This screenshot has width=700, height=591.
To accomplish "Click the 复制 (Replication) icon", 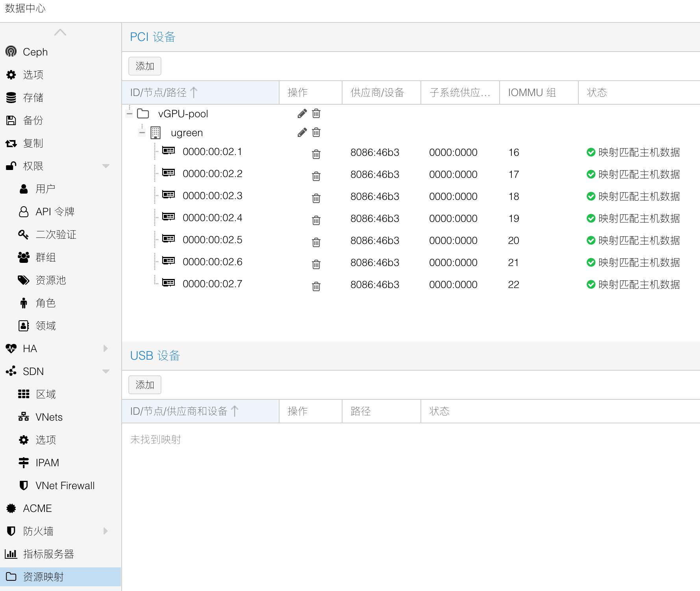I will point(11,143).
